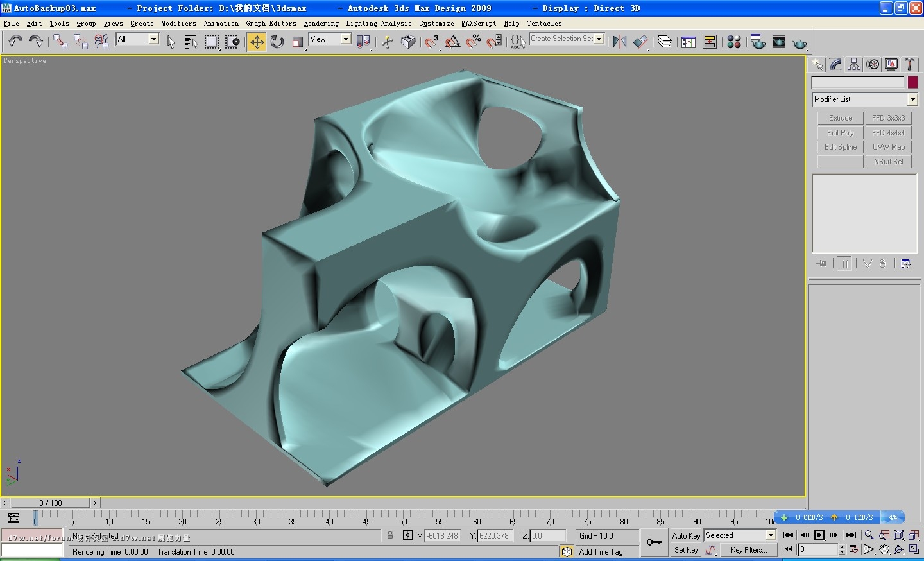Toggle the Set Key button
Image resolution: width=924 pixels, height=561 pixels.
686,550
